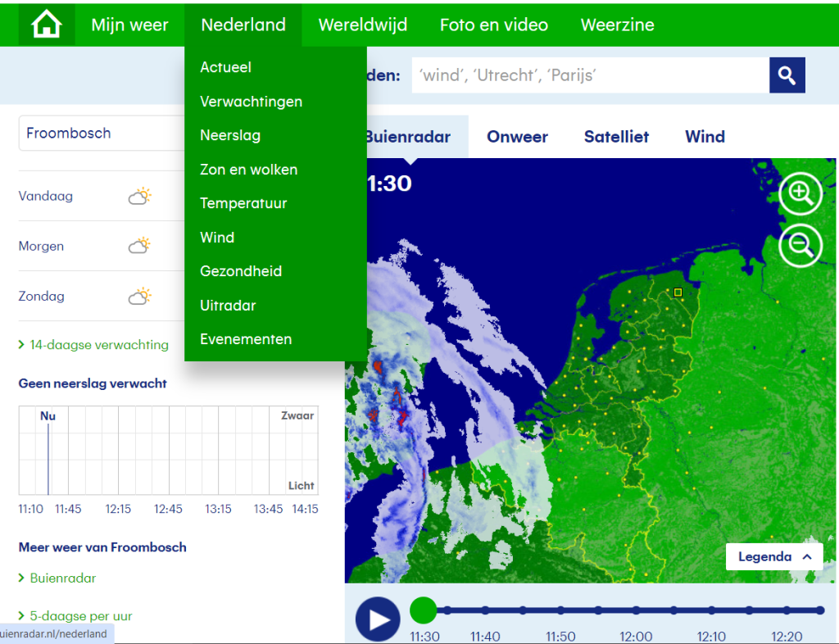Image resolution: width=839 pixels, height=644 pixels.
Task: Open Foto en video menu
Action: tap(494, 25)
